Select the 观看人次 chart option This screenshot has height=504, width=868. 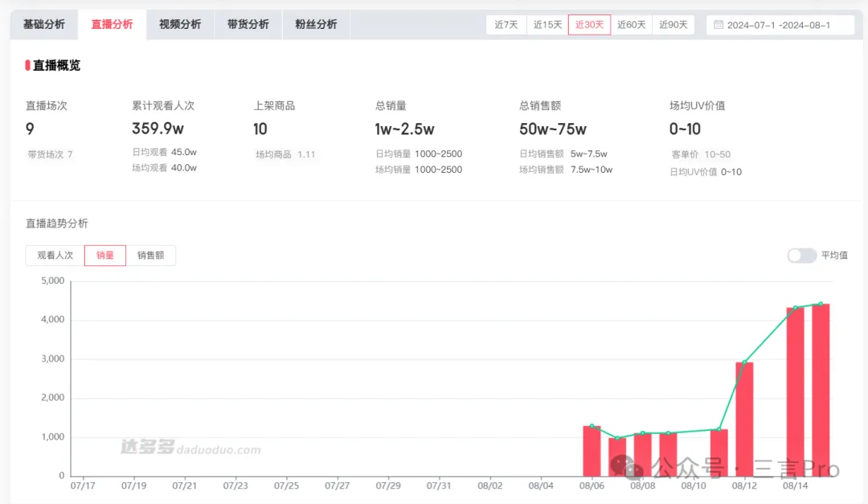(x=55, y=256)
